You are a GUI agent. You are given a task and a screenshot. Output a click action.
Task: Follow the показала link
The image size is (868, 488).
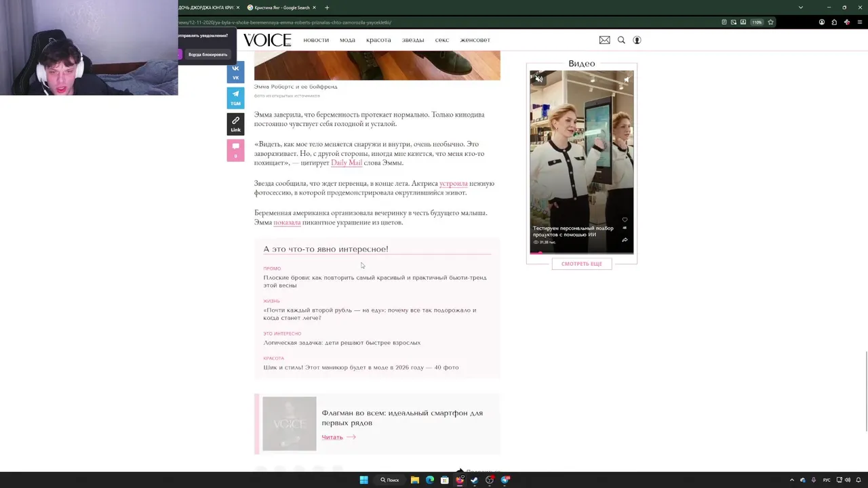287,222
